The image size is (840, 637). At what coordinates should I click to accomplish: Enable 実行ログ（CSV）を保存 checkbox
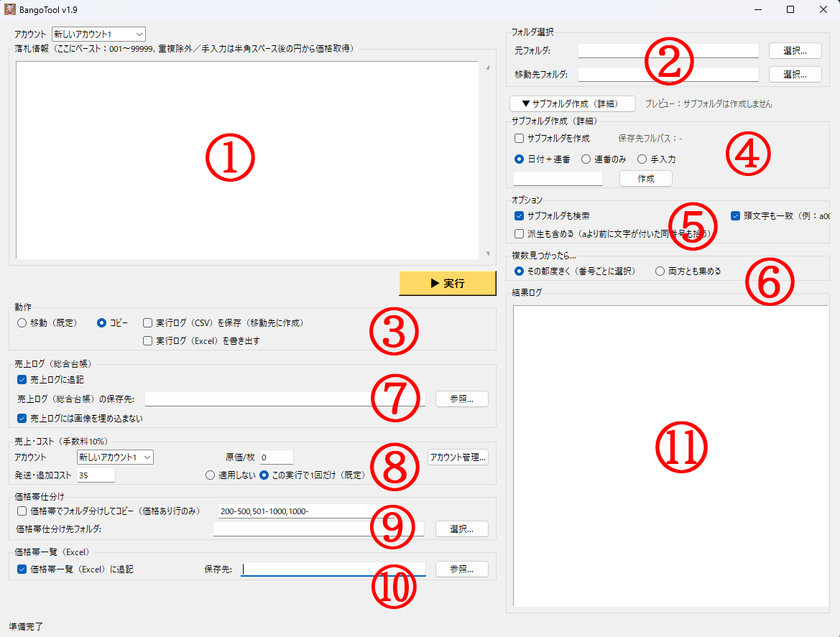click(x=148, y=323)
